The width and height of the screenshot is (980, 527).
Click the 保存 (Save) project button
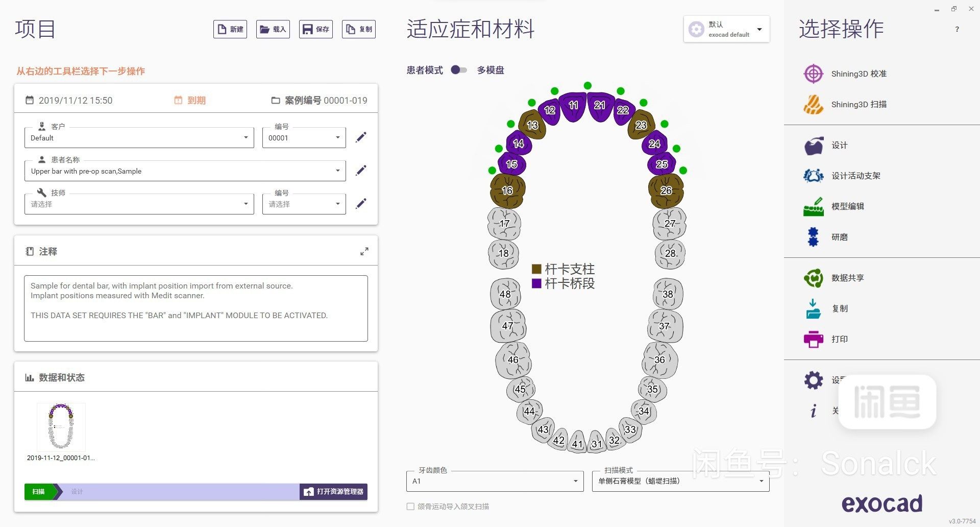pyautogui.click(x=316, y=29)
